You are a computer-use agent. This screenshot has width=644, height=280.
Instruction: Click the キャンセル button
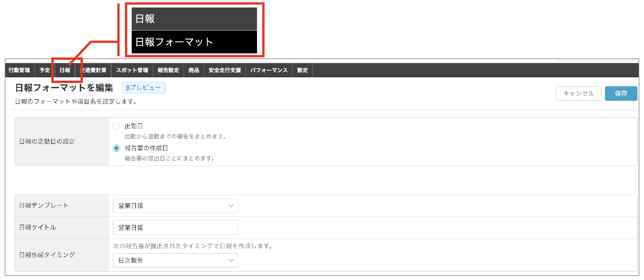pyautogui.click(x=578, y=93)
